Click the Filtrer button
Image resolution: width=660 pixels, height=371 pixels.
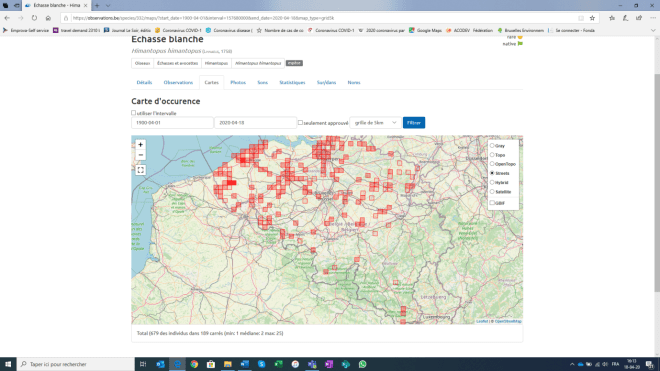coord(414,123)
